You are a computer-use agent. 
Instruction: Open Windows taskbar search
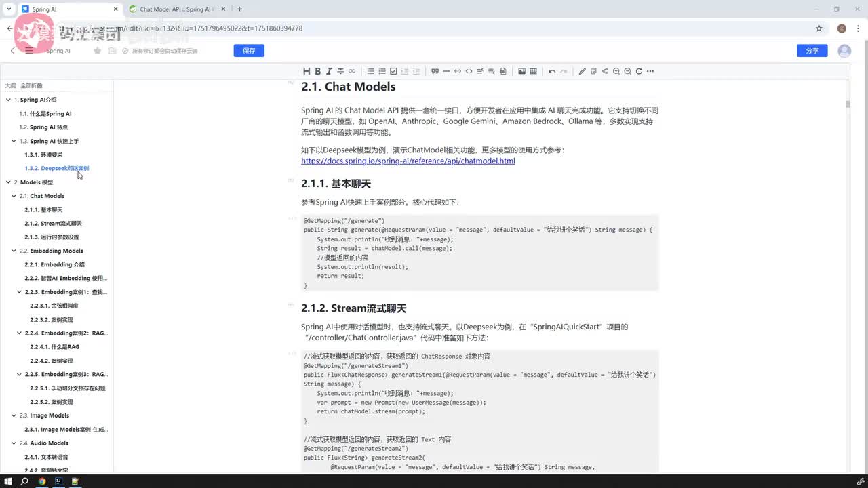[x=24, y=481]
